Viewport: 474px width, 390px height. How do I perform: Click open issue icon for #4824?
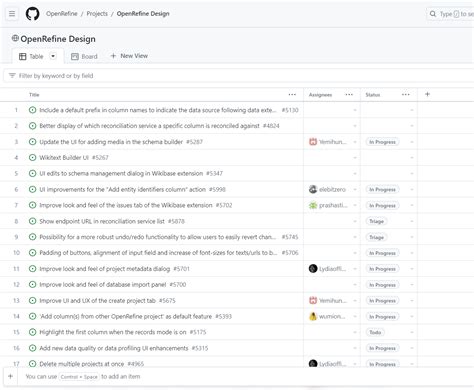32,126
